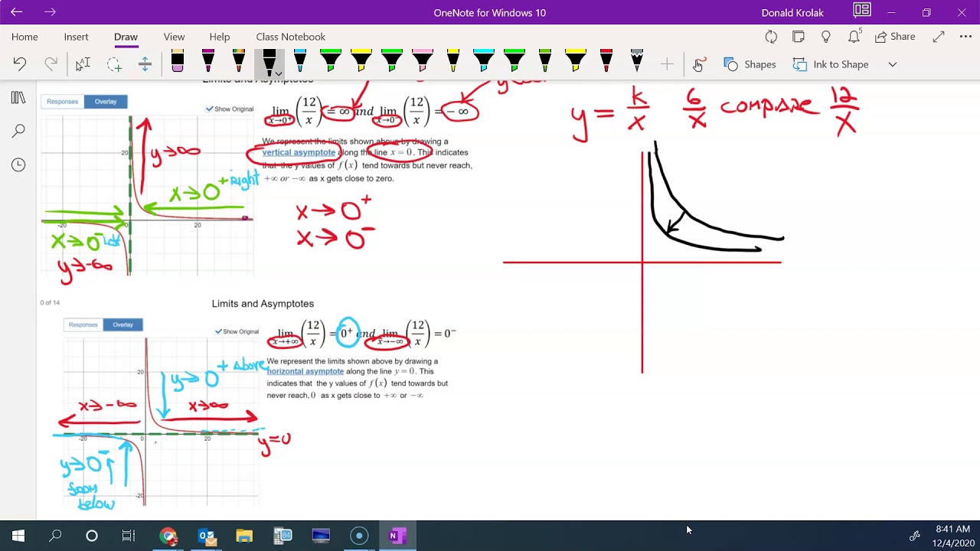Viewport: 980px width, 551px height.
Task: Pick the rainbow ink pen
Action: [239, 61]
